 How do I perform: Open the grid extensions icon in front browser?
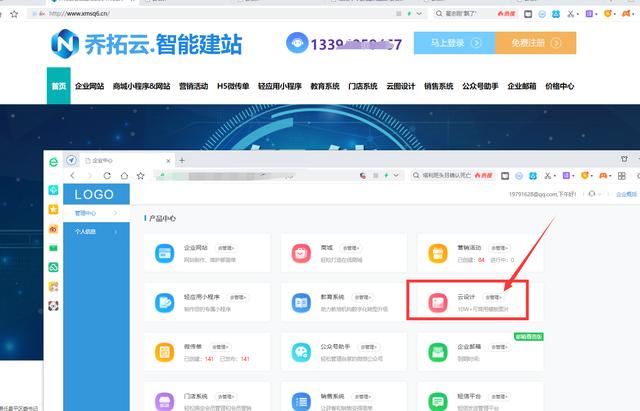tap(622, 176)
